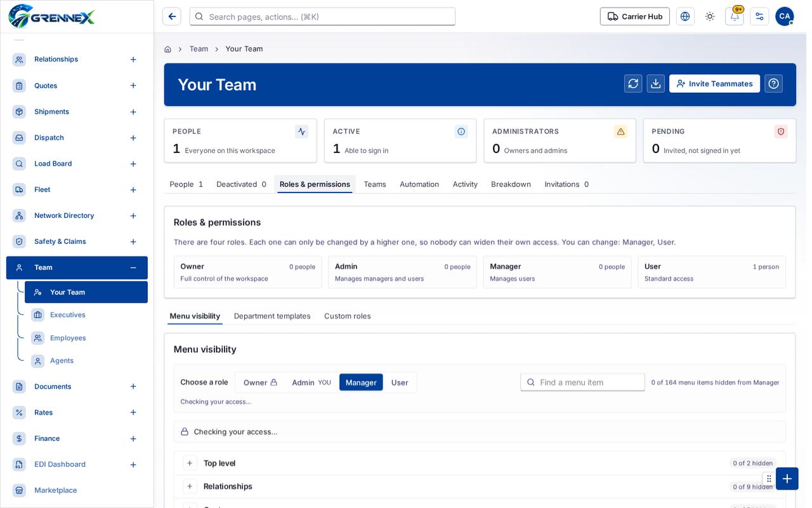The image size is (812, 508).
Task: Select the User role option
Action: pyautogui.click(x=400, y=382)
